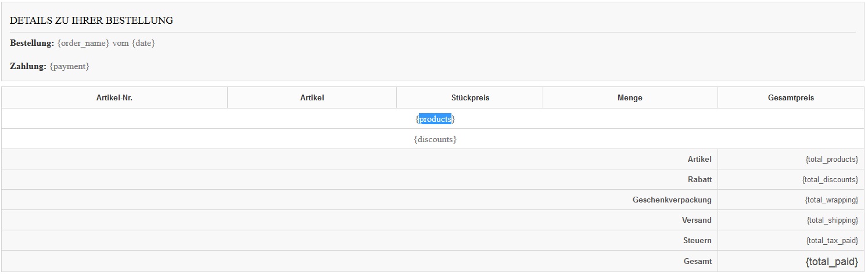Select the Artikel column header
The image size is (868, 275).
point(312,98)
